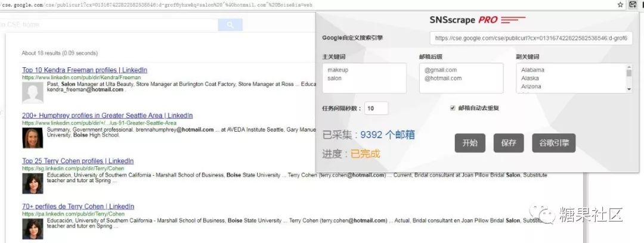Click the blue search magnifier button

pos(230,25)
